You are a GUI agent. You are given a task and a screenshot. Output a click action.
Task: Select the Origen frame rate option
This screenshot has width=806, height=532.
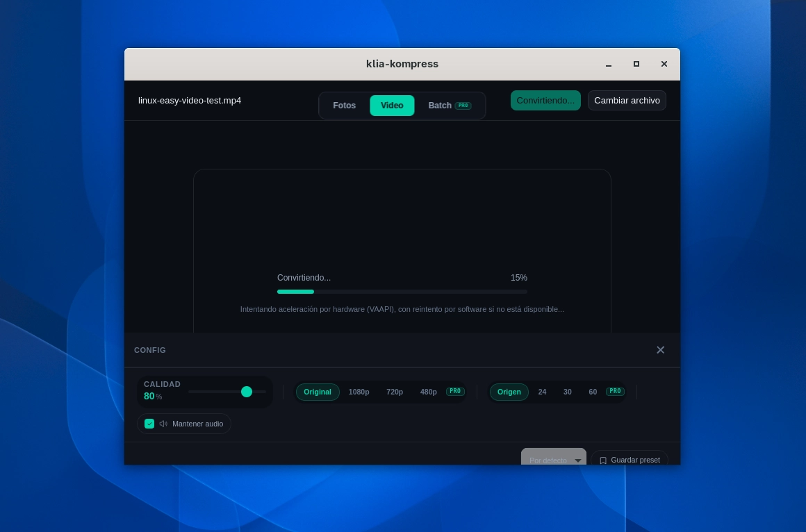pyautogui.click(x=509, y=392)
